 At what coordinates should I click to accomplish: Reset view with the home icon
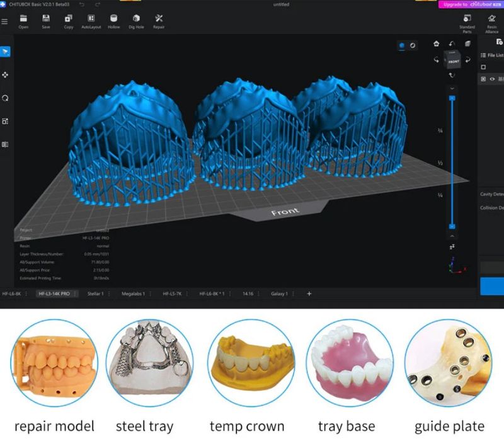(437, 43)
